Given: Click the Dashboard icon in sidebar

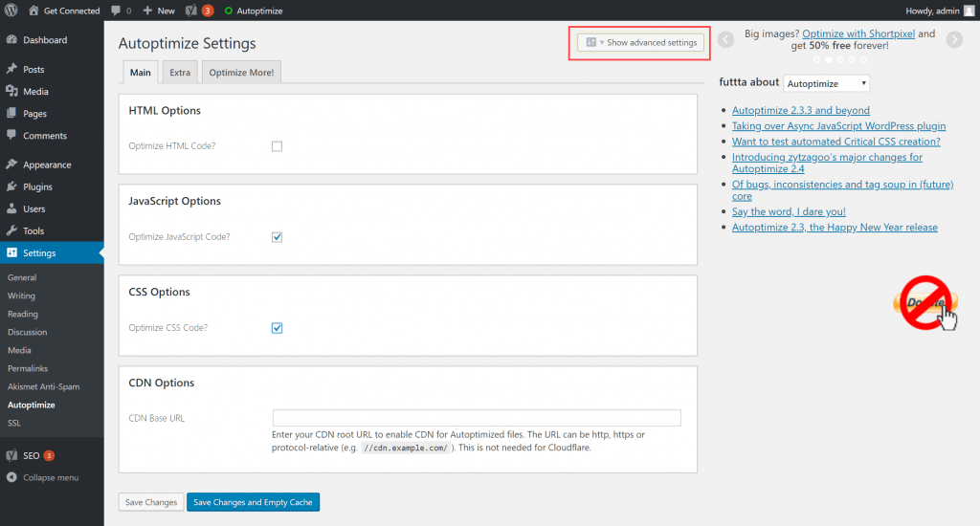Looking at the screenshot, I should (11, 40).
